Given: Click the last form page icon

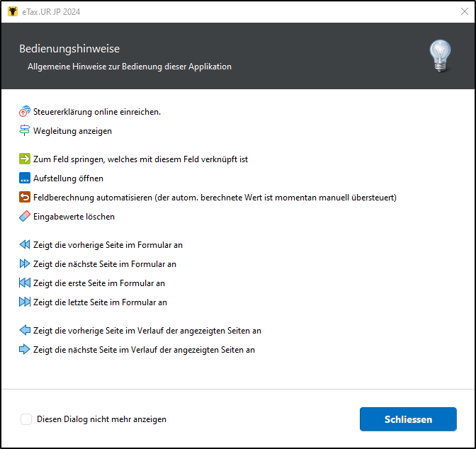Looking at the screenshot, I should click(25, 302).
